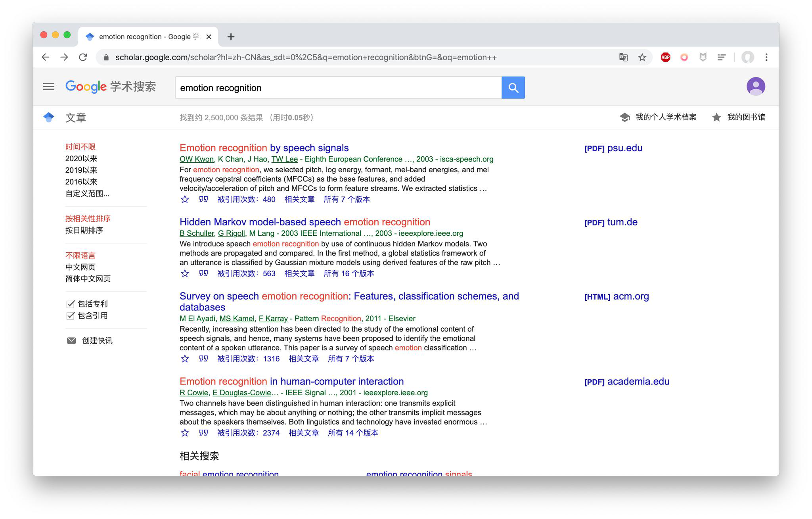Open author B Schuller profile
Viewport: 812px width, 519px height.
pos(197,233)
